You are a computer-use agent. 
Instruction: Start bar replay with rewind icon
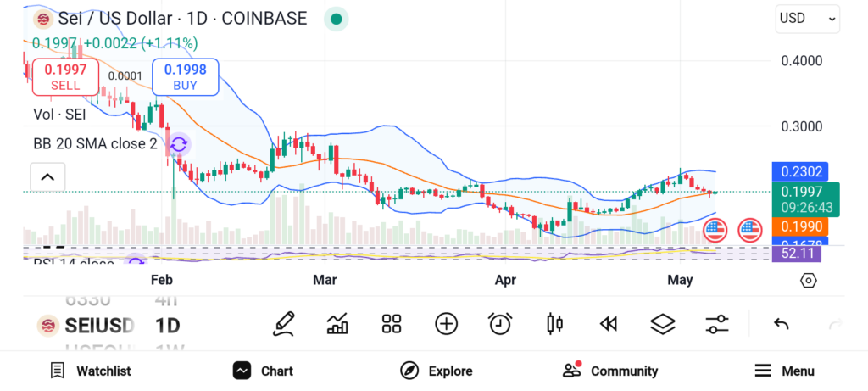608,323
